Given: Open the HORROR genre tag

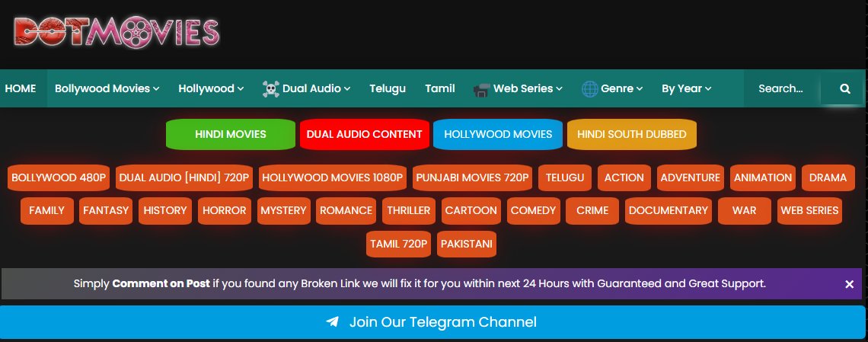Looking at the screenshot, I should point(224,210).
